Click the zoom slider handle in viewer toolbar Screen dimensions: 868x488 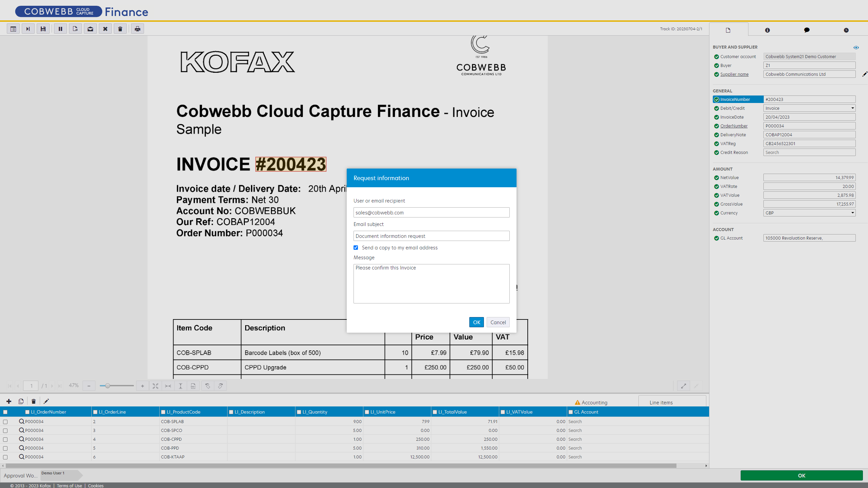[107, 386]
